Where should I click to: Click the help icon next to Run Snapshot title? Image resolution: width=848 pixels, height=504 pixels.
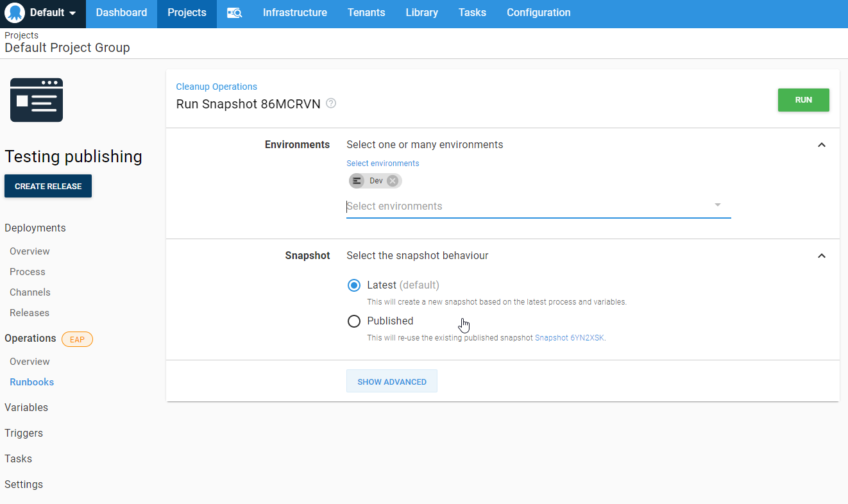click(x=331, y=103)
